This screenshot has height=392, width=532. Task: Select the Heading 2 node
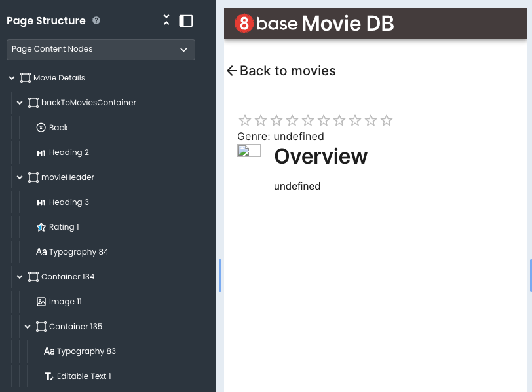coord(68,152)
